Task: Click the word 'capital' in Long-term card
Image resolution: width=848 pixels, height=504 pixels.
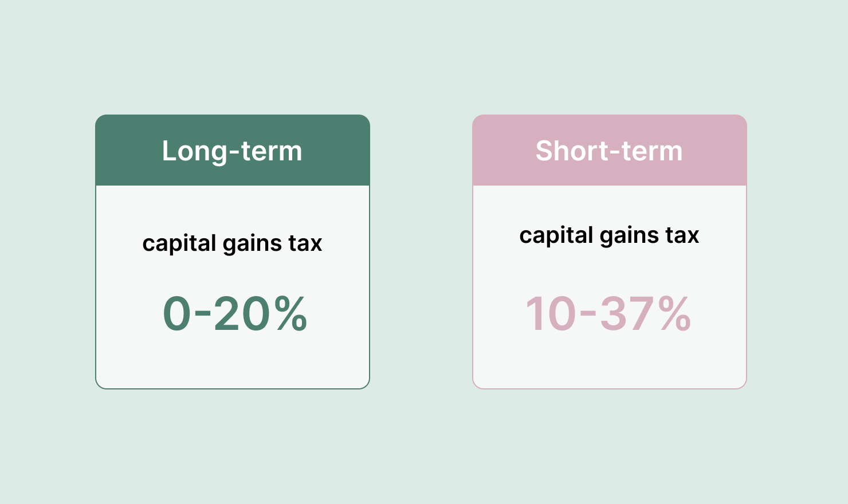Action: tap(179, 243)
